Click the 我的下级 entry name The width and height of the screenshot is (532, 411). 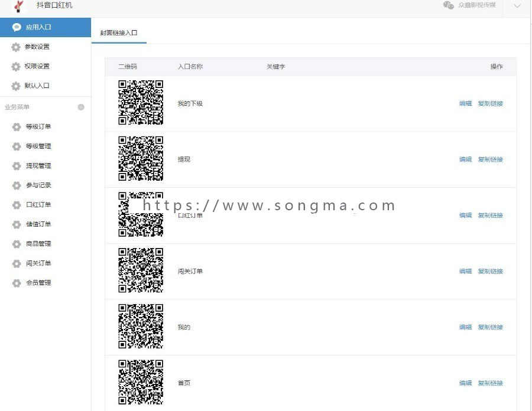coord(190,103)
